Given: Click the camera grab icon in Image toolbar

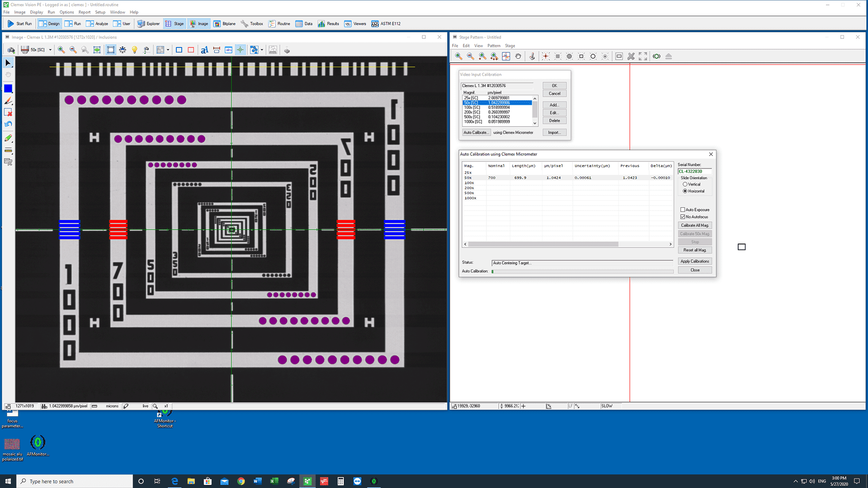Looking at the screenshot, I should tap(11, 50).
